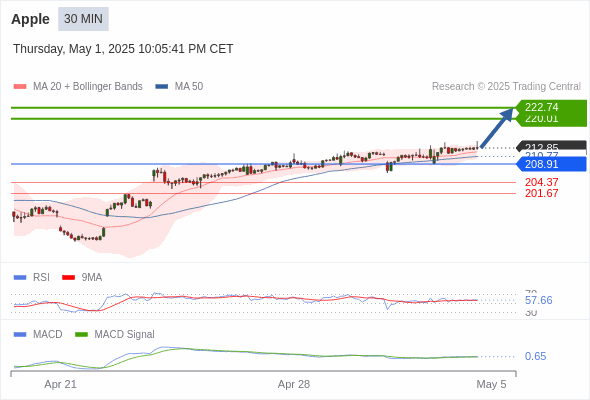The image size is (590, 400).
Task: Click the Apr 21 date axis label
Action: click(60, 384)
